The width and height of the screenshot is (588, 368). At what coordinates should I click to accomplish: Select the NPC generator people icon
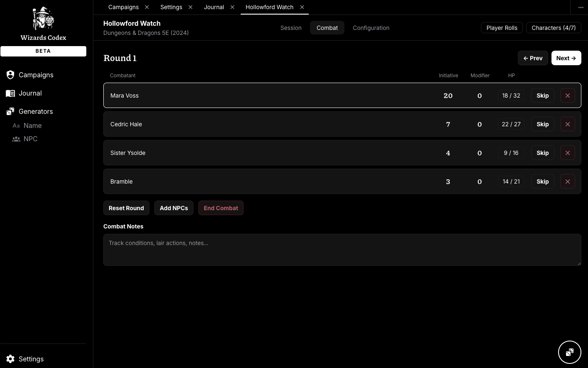(x=16, y=139)
